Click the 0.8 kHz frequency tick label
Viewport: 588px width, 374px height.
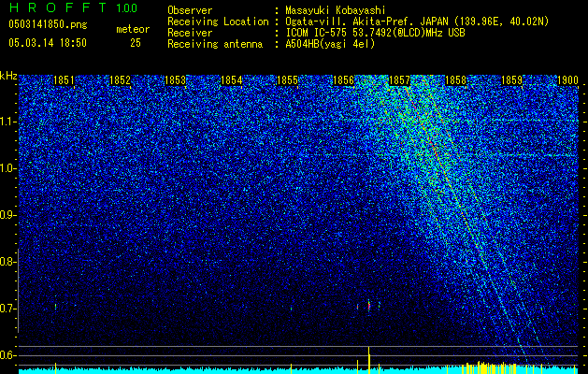tap(7, 262)
